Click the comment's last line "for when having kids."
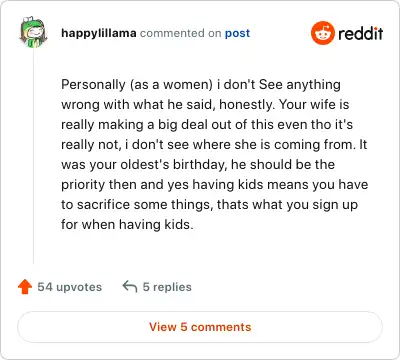 [127, 224]
